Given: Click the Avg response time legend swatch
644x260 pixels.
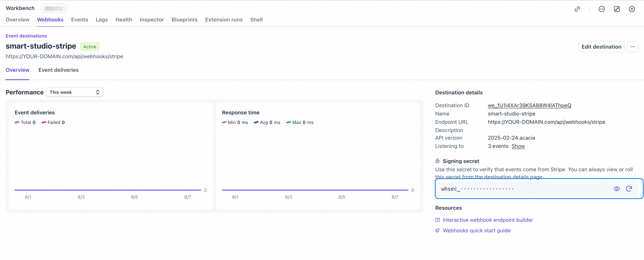Looking at the screenshot, I should (x=256, y=122).
